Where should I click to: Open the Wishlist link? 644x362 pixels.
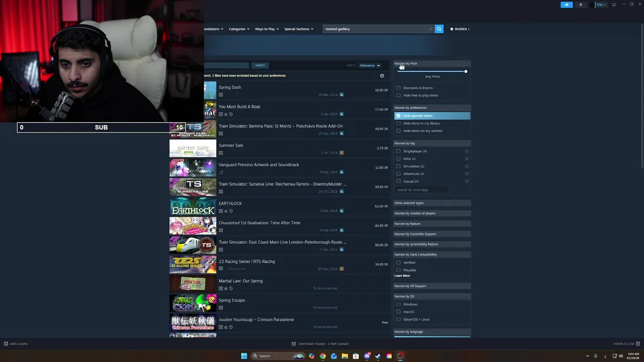460,29
